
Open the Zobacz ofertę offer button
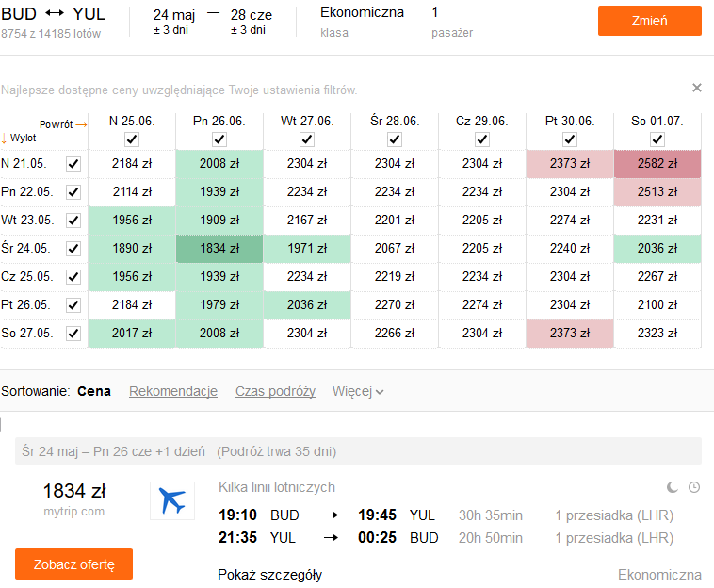[x=73, y=564]
